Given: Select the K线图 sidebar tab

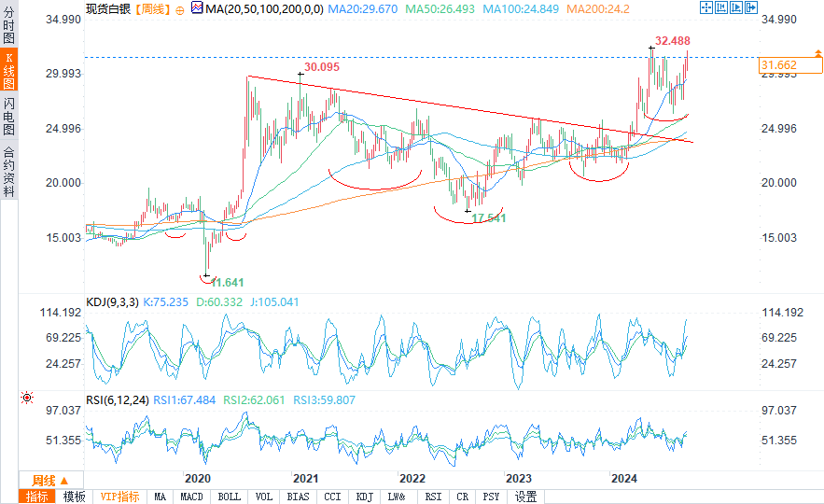Looking at the screenshot, I should pos(9,70).
